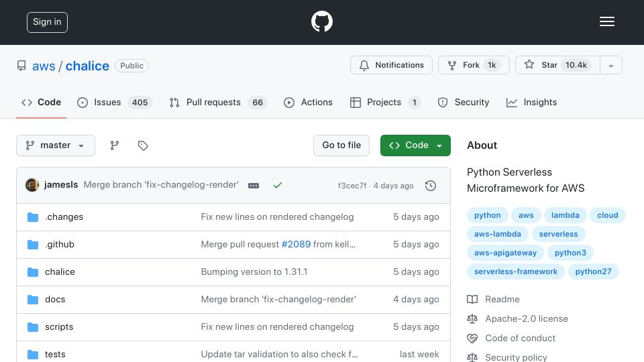Open 'Update tar validation' commit message

tap(279, 354)
